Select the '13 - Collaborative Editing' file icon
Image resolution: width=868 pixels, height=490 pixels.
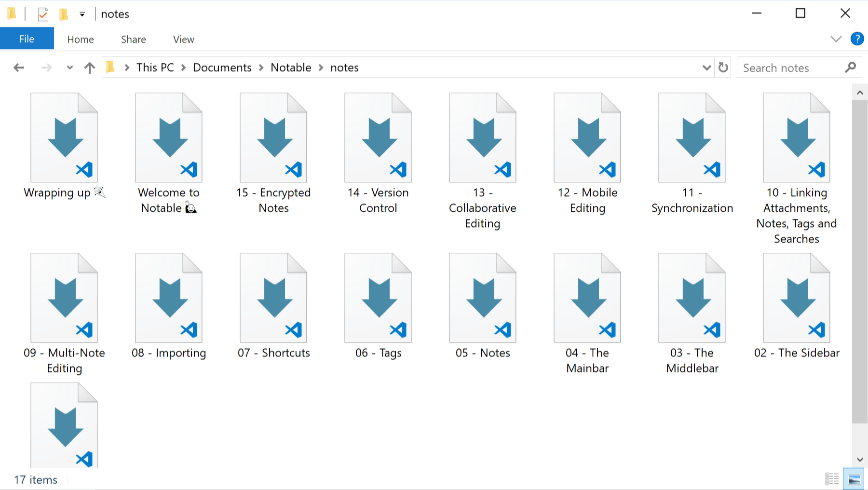click(483, 137)
